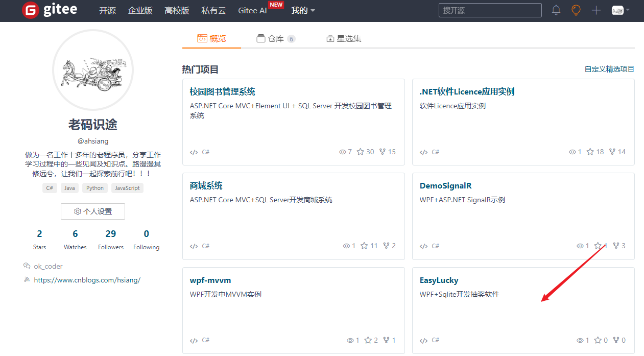Open Gitee AI in top navigation
The width and height of the screenshot is (644, 356).
[x=252, y=10]
